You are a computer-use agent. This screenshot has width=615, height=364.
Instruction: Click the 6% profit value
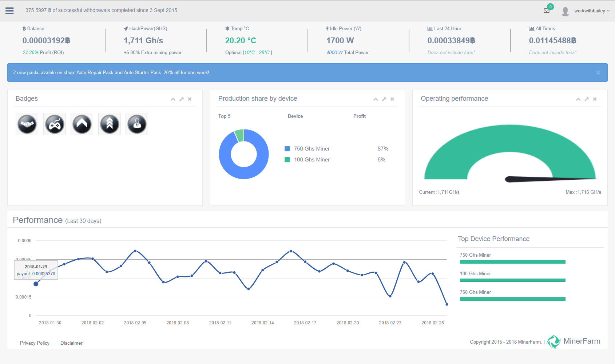(381, 160)
